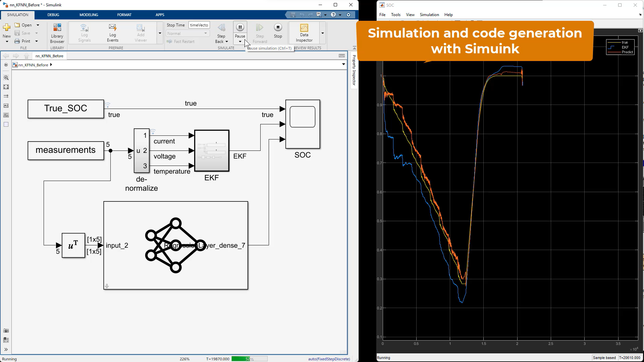Toggle logging badge at de-normalize output

[153, 132]
